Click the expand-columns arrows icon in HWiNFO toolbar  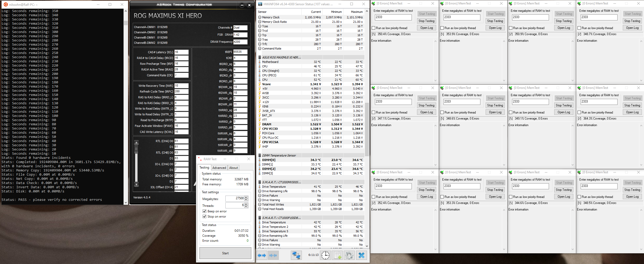coord(262,255)
